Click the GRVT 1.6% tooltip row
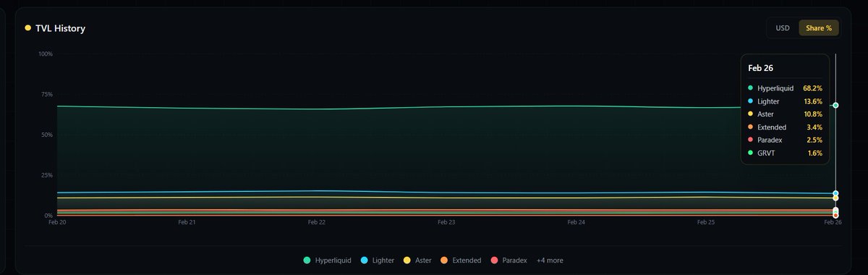 (785, 153)
